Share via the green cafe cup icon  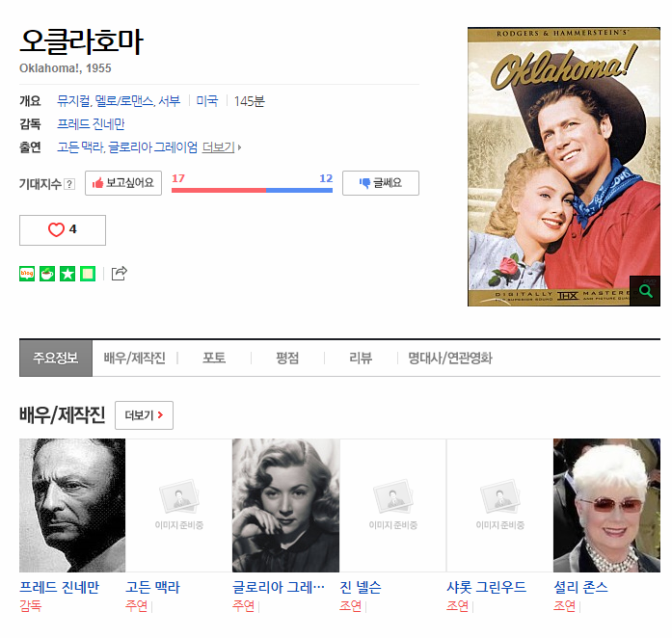coord(46,274)
